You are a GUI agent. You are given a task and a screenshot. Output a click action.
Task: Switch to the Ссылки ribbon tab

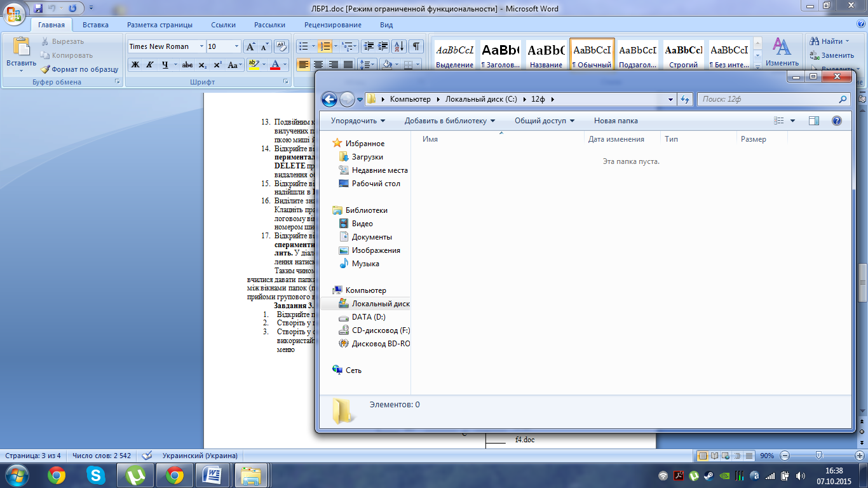click(224, 25)
